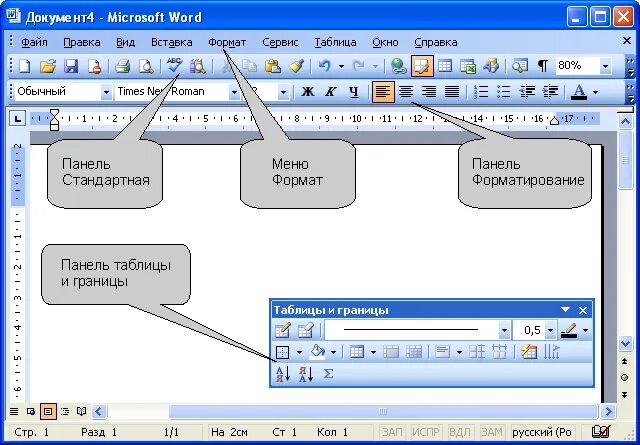Click the font color A button
This screenshot has height=445, width=640.
tap(579, 91)
